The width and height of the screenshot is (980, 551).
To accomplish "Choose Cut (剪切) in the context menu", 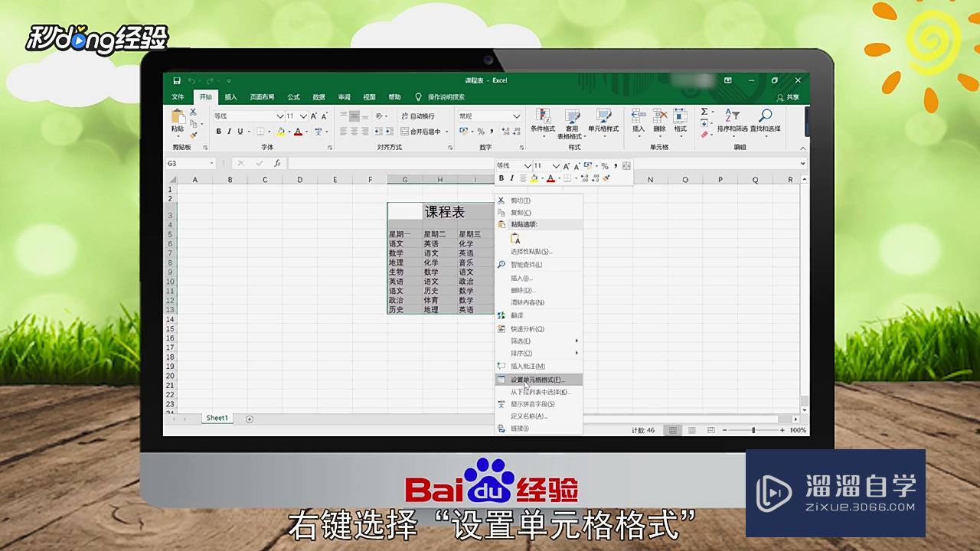I will 539,201.
